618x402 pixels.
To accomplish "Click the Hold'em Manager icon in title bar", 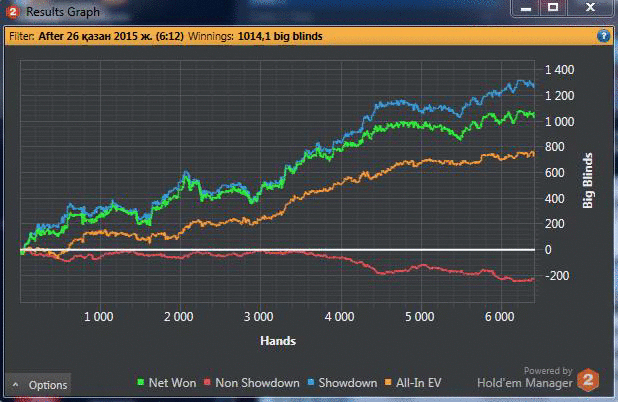I will [11, 9].
